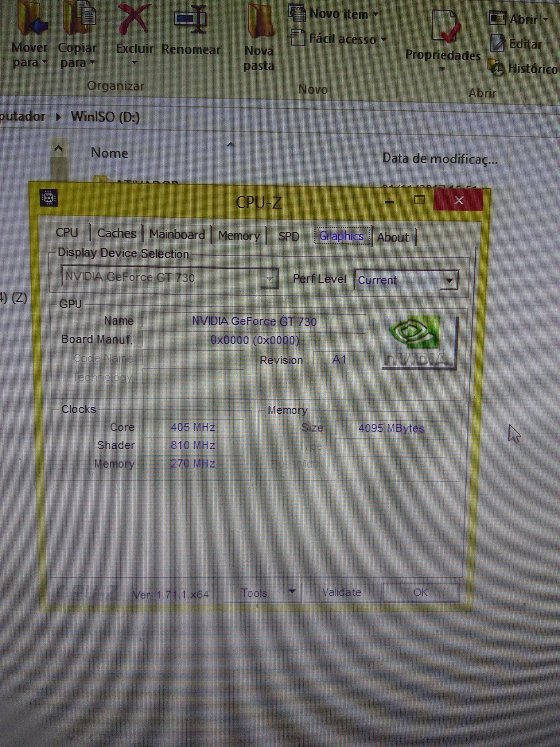The height and width of the screenshot is (747, 560).
Task: Click the CPU-Z title bar app icon
Action: click(48, 198)
